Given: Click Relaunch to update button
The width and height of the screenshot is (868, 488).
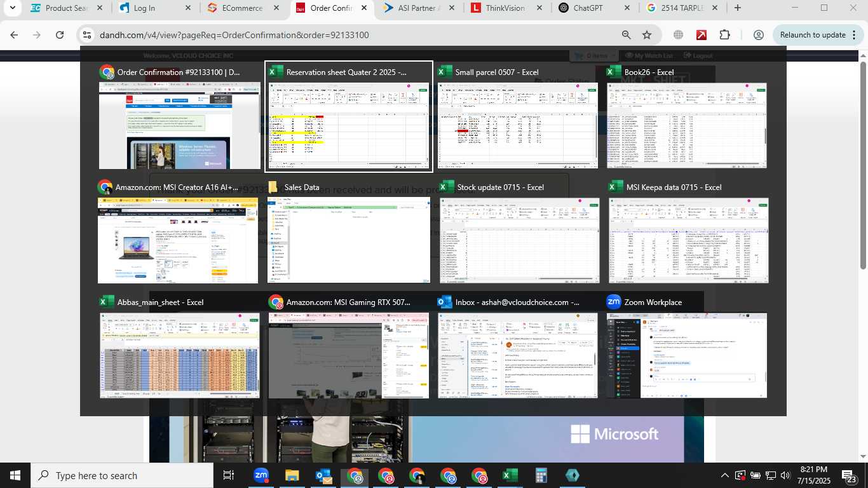Looking at the screenshot, I should click(x=813, y=35).
